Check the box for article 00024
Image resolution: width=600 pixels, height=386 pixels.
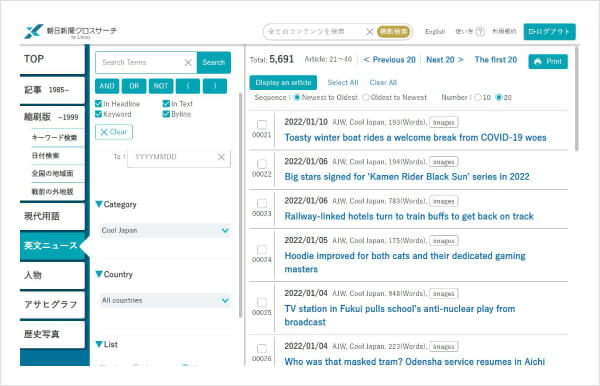[262, 249]
